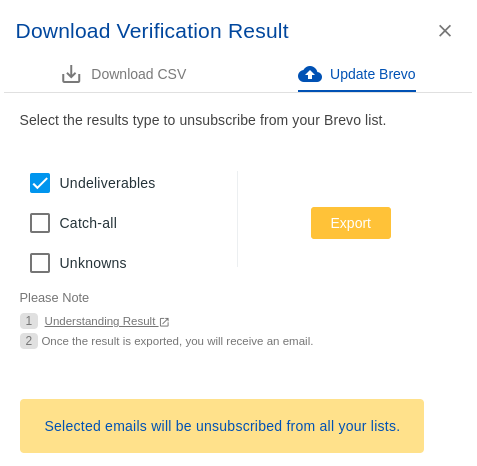Click the email notification note text
477x466 pixels.
177,341
